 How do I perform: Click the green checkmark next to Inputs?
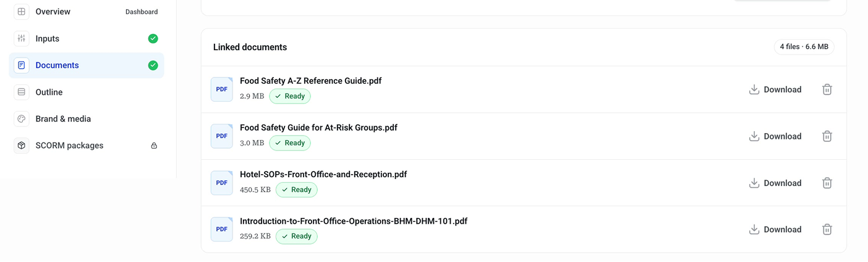(x=153, y=38)
